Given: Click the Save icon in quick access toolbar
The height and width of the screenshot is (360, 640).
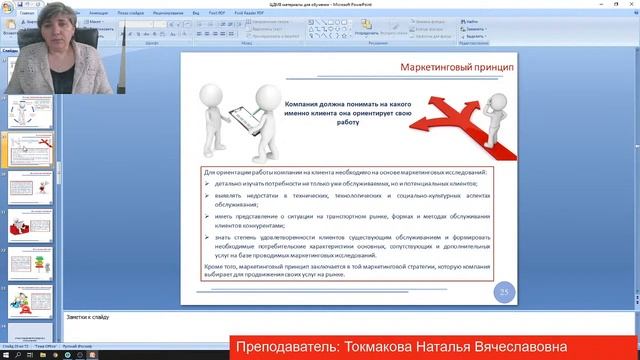Looking at the screenshot, I should 20,4.
